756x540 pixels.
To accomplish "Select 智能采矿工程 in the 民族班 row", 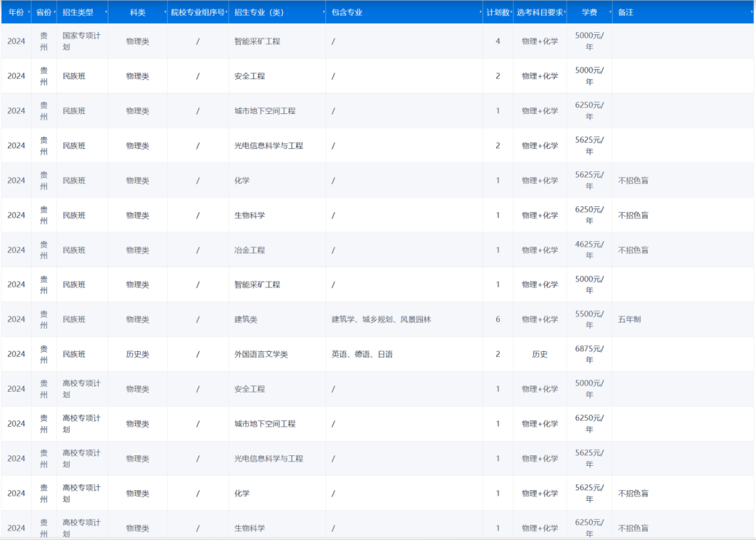I will pos(257,285).
